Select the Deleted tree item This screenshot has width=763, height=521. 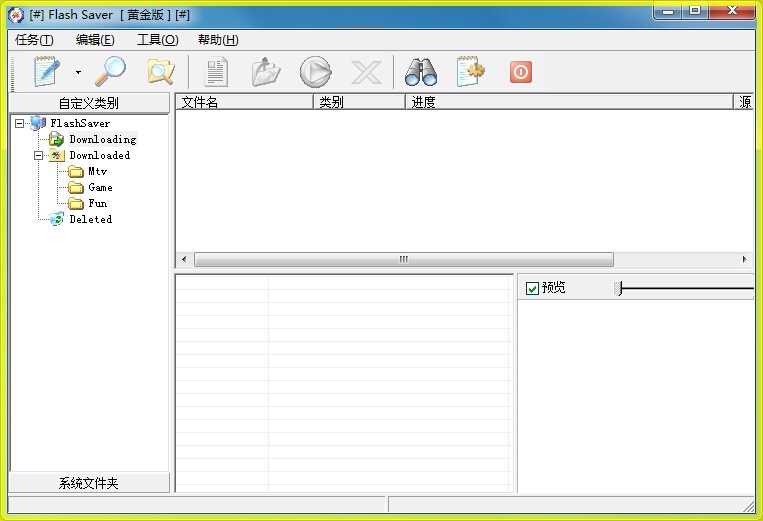91,219
